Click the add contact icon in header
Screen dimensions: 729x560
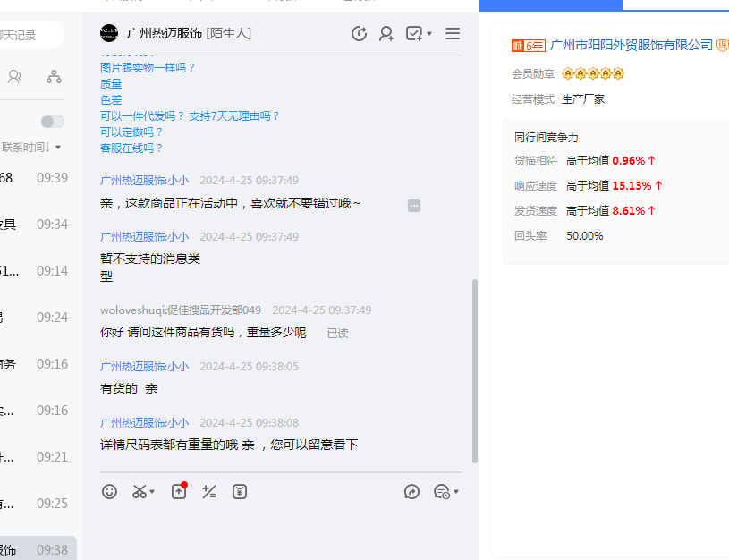point(386,34)
